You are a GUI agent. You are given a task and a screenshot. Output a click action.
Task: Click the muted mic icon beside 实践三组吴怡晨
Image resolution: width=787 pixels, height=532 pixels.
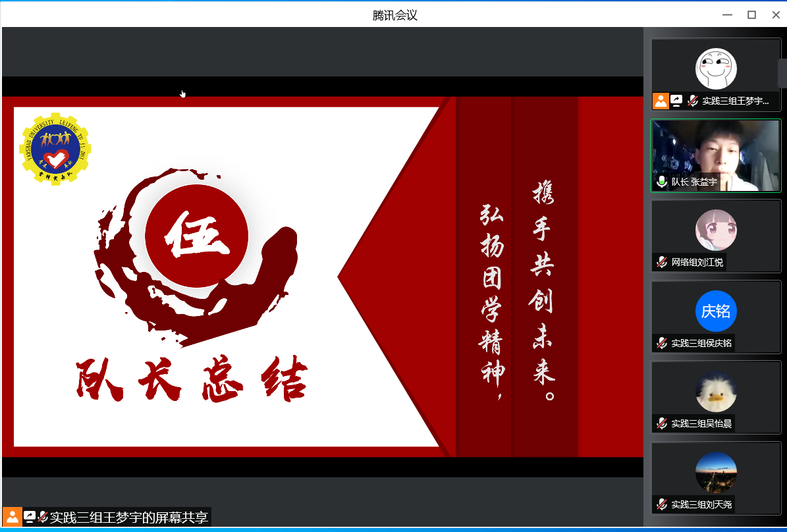pyautogui.click(x=661, y=423)
